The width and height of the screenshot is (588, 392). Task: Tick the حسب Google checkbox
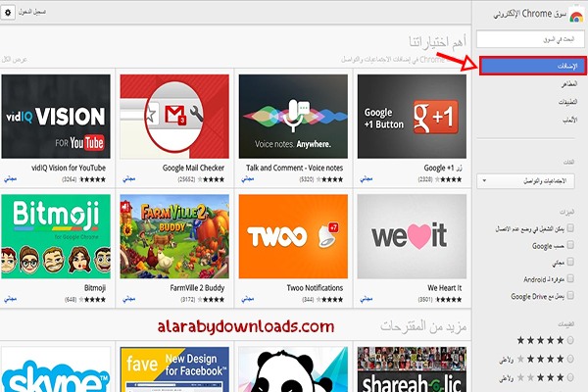570,245
